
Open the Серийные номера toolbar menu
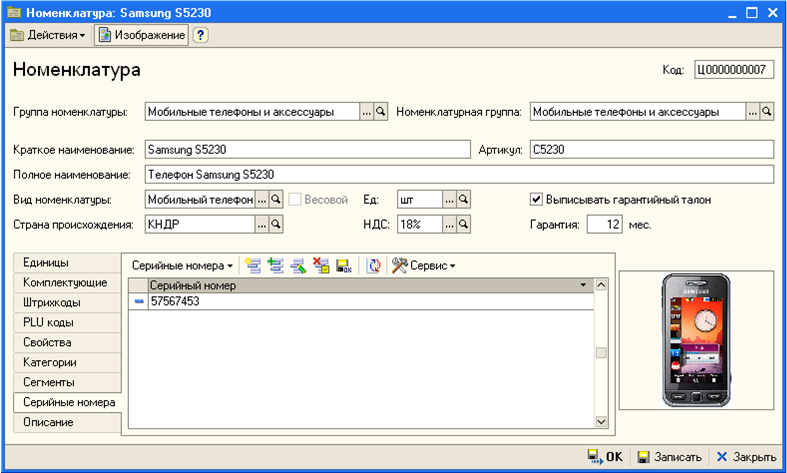point(182,265)
